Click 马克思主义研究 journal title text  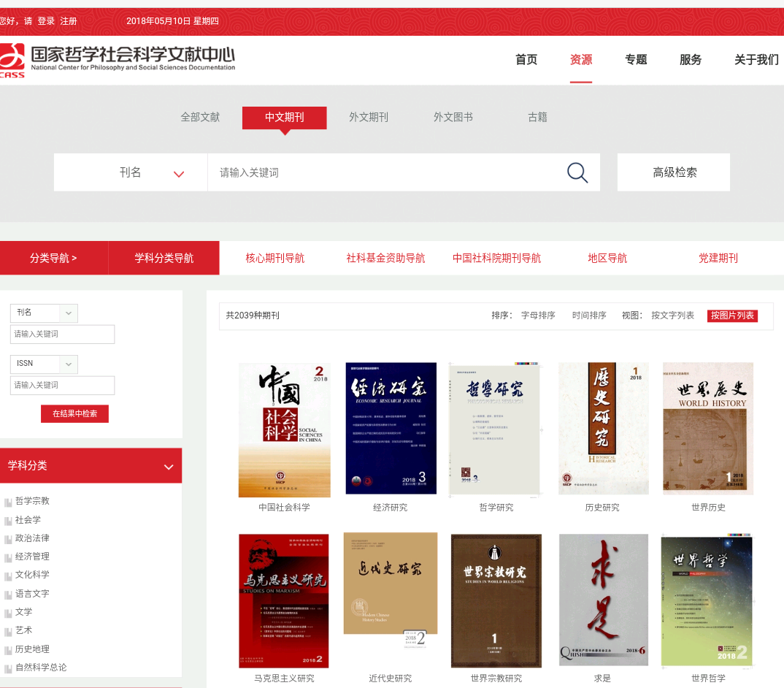(x=284, y=679)
